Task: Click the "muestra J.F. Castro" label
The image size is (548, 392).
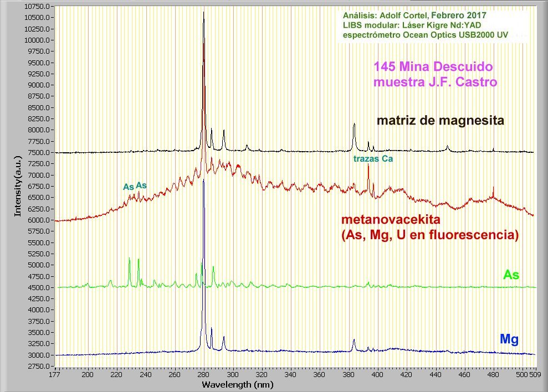Action: pos(435,82)
